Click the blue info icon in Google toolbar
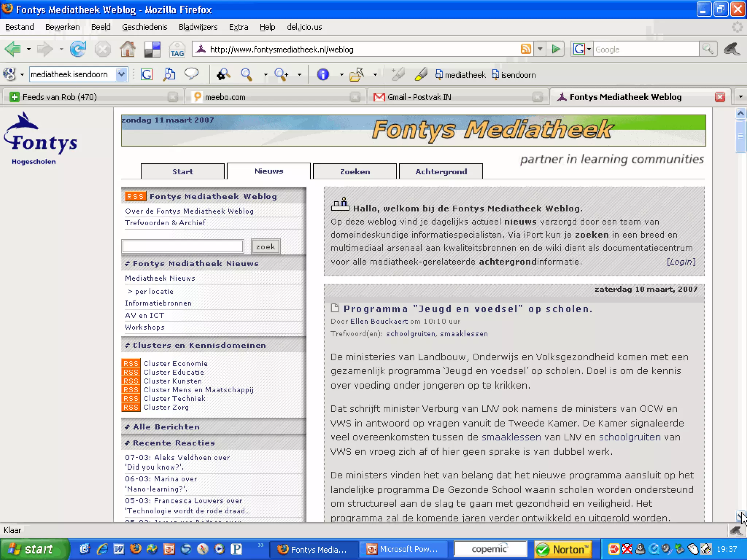 tap(323, 75)
